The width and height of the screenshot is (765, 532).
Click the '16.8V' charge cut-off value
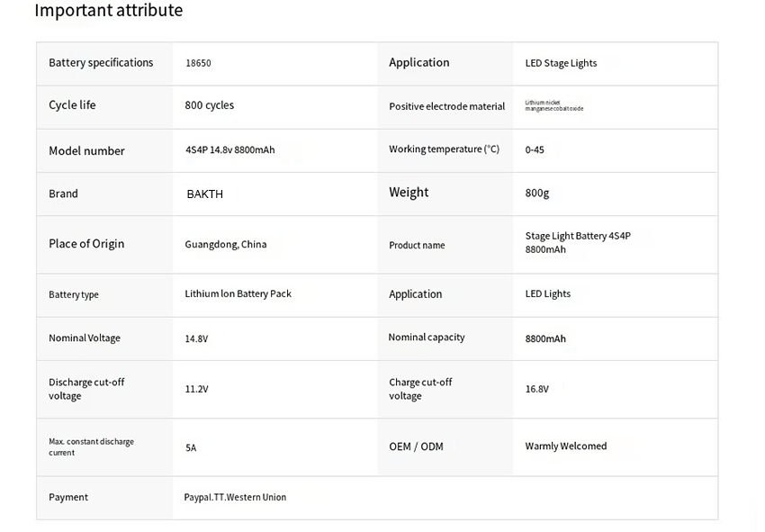pos(536,390)
